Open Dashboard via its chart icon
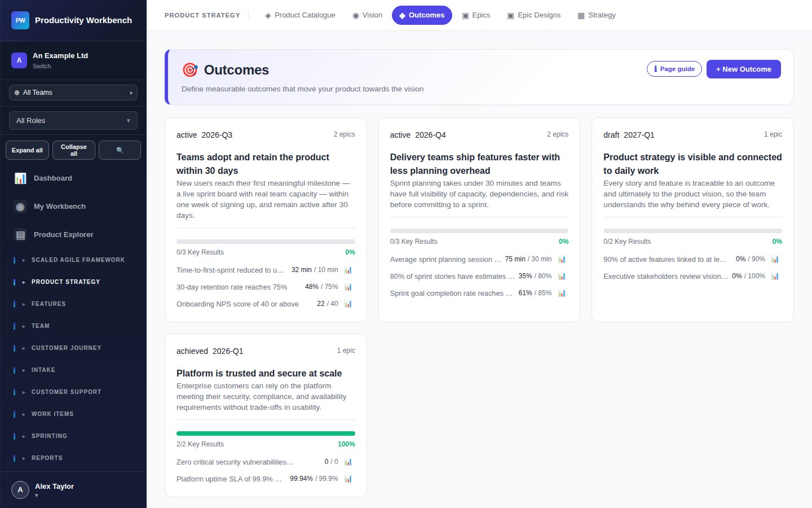 tap(20, 178)
